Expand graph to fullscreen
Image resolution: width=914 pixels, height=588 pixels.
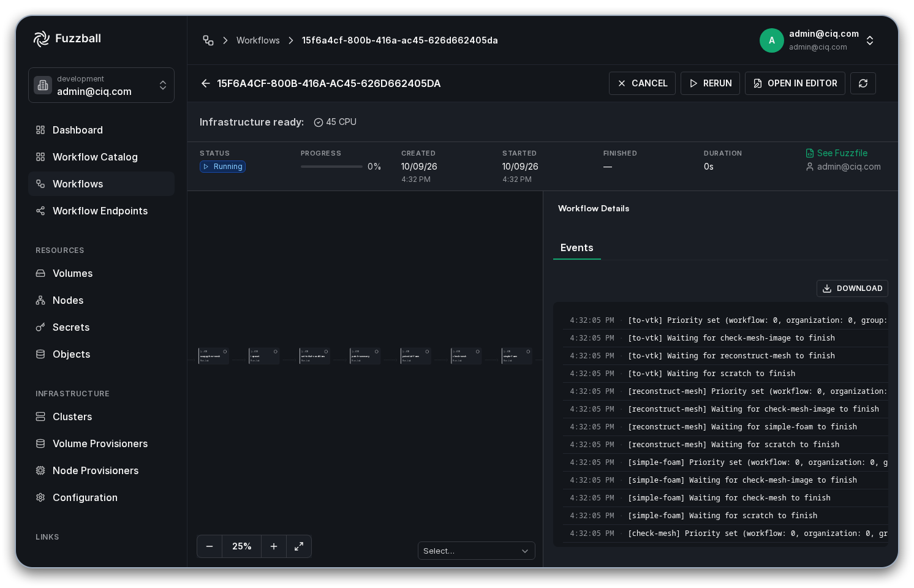(299, 546)
